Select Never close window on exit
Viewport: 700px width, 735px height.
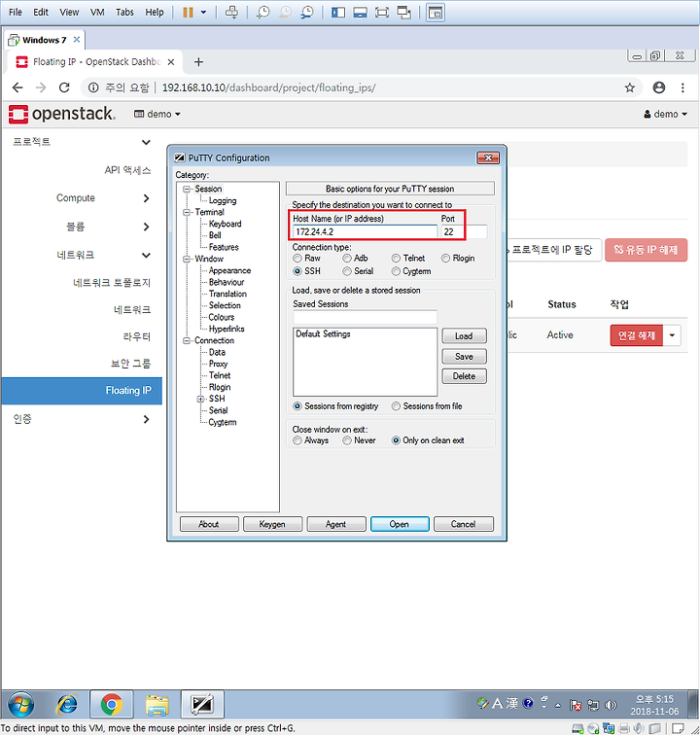click(359, 440)
